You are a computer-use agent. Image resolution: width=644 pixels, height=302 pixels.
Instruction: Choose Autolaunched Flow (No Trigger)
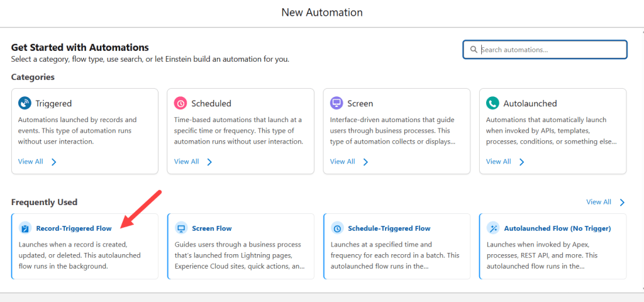click(557, 228)
